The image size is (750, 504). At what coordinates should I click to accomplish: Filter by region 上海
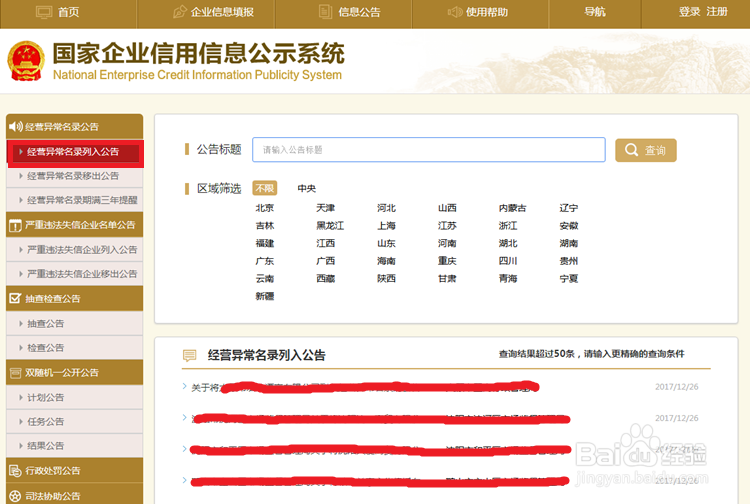(386, 226)
